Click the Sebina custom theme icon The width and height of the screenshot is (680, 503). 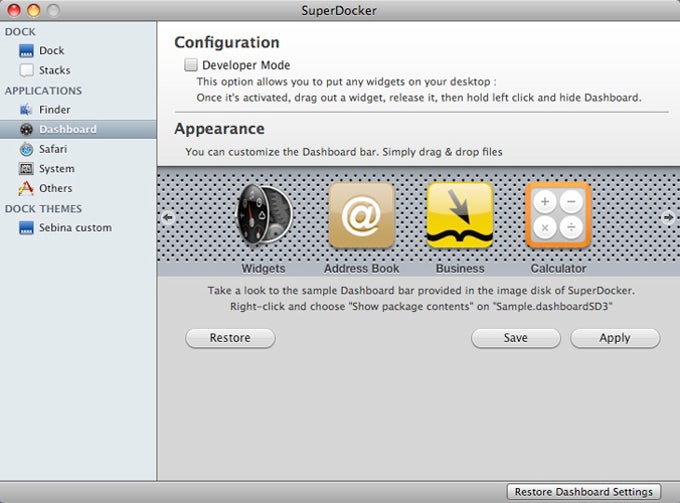click(26, 228)
